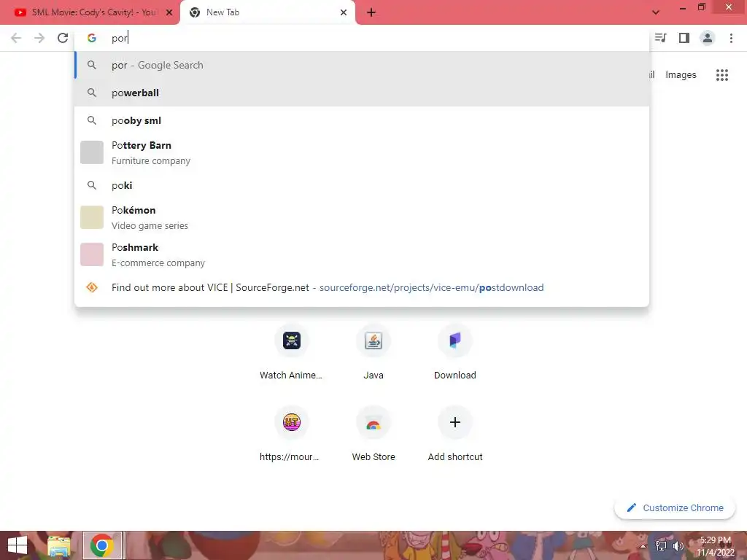Image resolution: width=747 pixels, height=560 pixels.
Task: Switch to the SML Movie: Cody's Cavity tab
Action: [x=90, y=12]
